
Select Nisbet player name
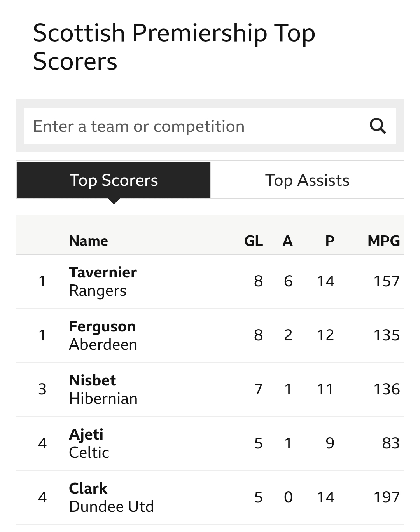pyautogui.click(x=93, y=380)
